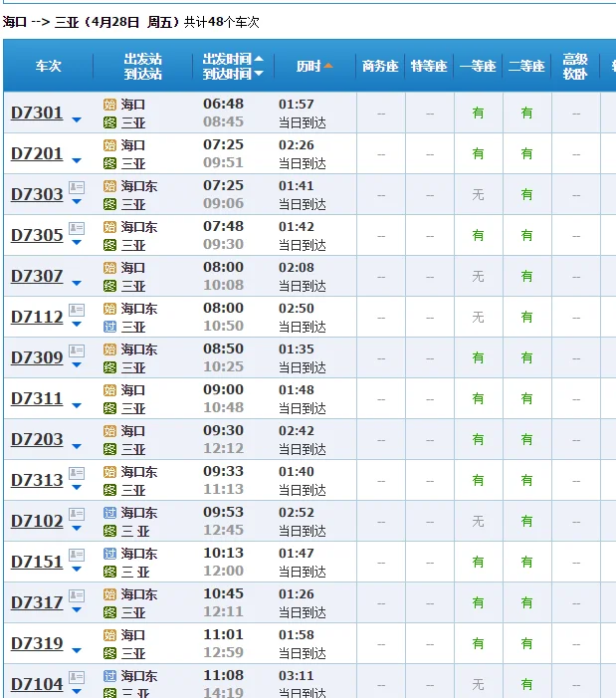Click the 二等座 column header
The image size is (616, 698).
pos(526,67)
